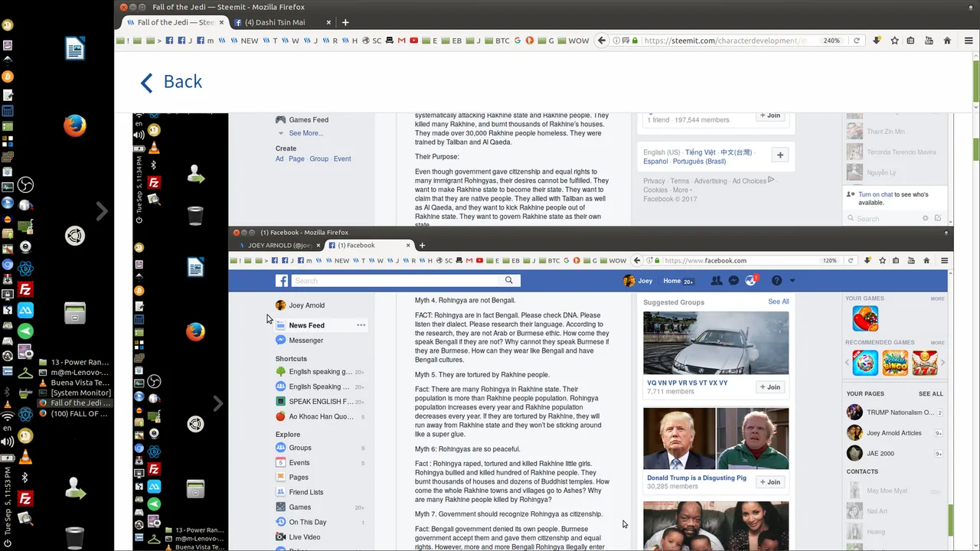Viewport: 980px width, 551px height.
Task: Reset the 240% zoom indicator
Action: (831, 41)
